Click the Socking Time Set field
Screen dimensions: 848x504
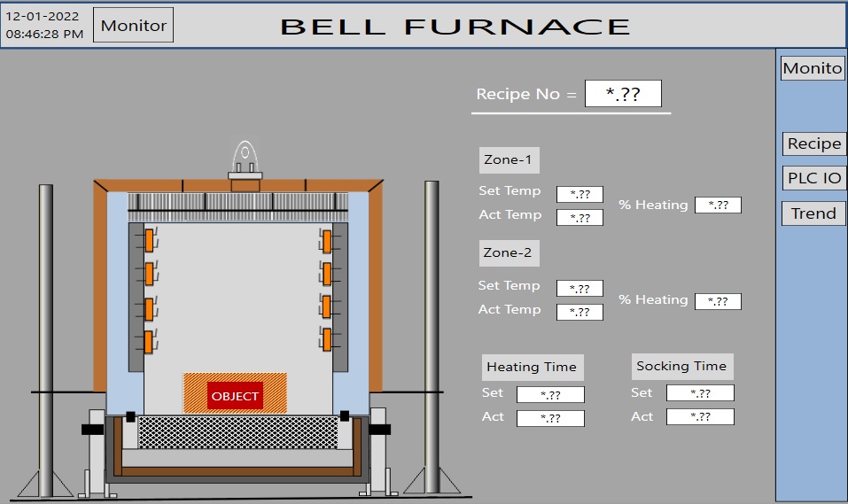coord(700,393)
